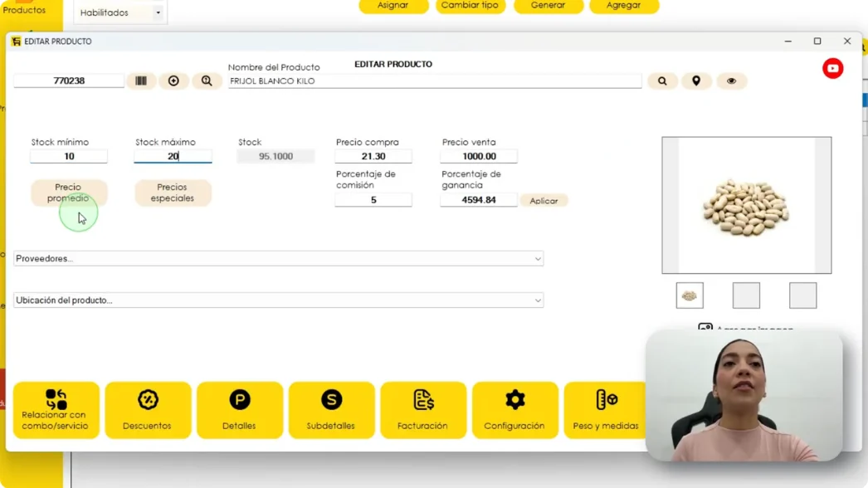Click the Asignar button in background window
This screenshot has height=488, width=868.
click(393, 6)
